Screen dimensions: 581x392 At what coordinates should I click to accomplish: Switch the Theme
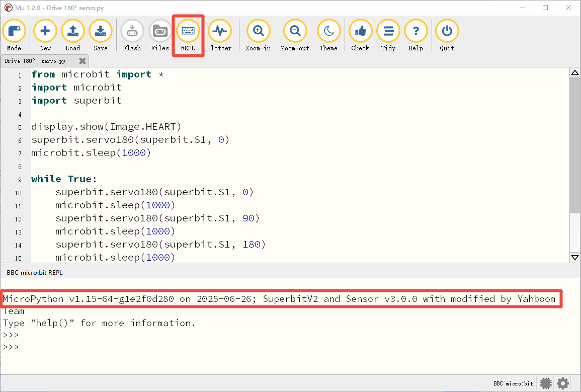[328, 36]
